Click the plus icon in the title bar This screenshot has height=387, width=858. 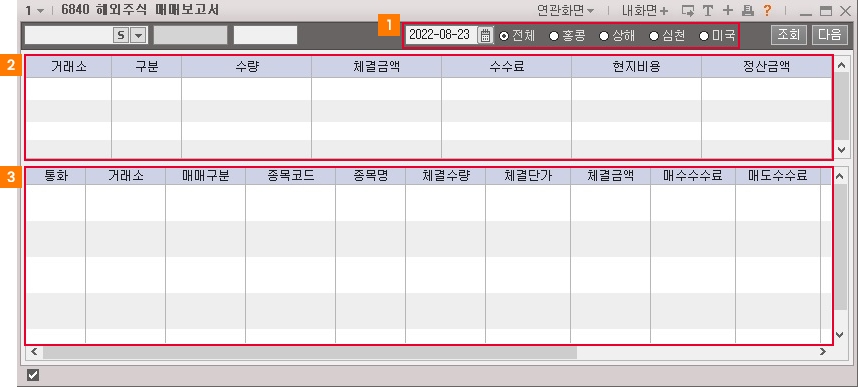pyautogui.click(x=727, y=10)
